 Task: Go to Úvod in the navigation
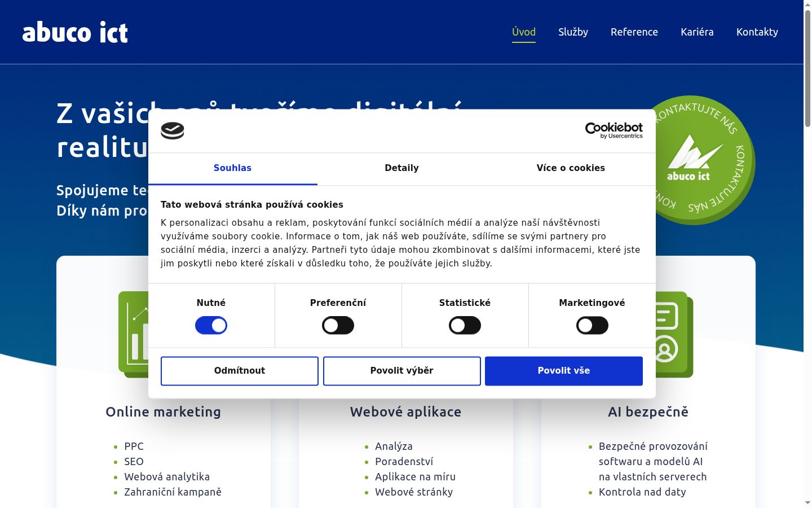(x=524, y=32)
